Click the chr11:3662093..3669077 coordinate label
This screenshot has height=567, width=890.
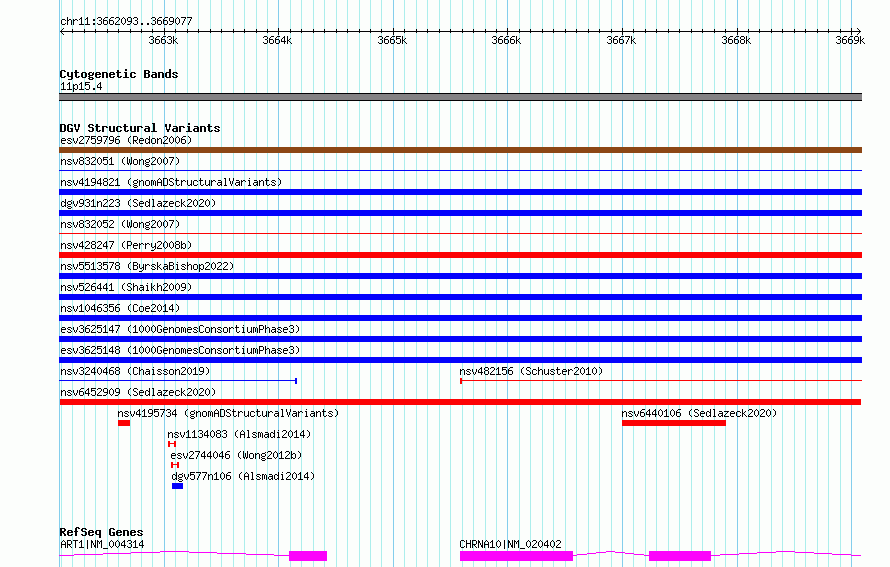coord(126,21)
